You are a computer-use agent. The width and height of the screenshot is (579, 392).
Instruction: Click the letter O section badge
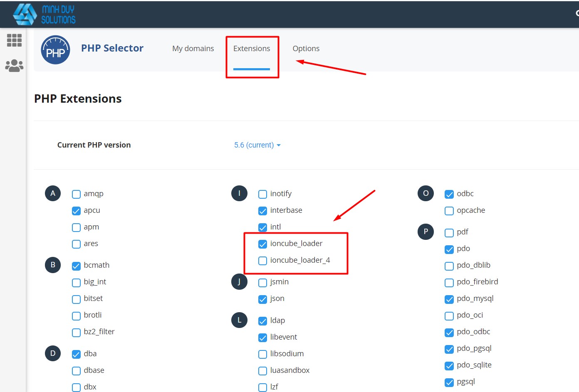(425, 193)
